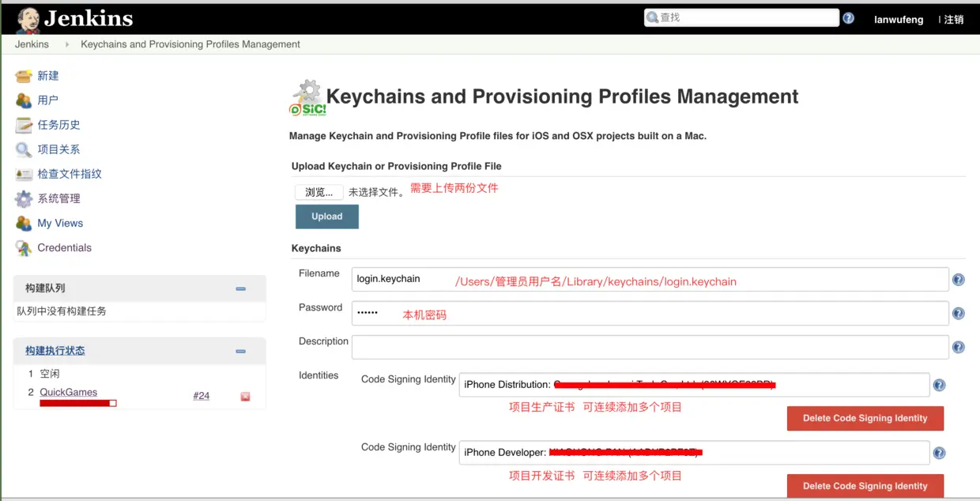Click the iPhone Developer identity field
This screenshot has width=980, height=501.
(694, 453)
